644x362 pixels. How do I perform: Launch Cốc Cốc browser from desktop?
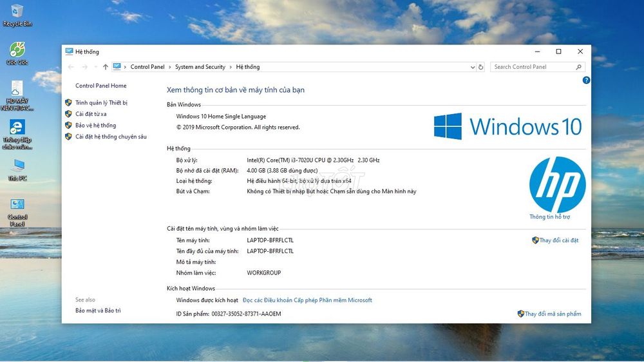(17, 53)
